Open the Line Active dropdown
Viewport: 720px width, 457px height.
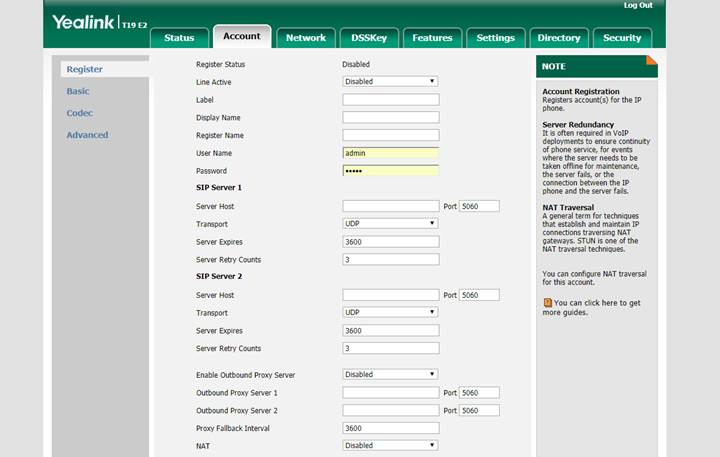(x=390, y=81)
